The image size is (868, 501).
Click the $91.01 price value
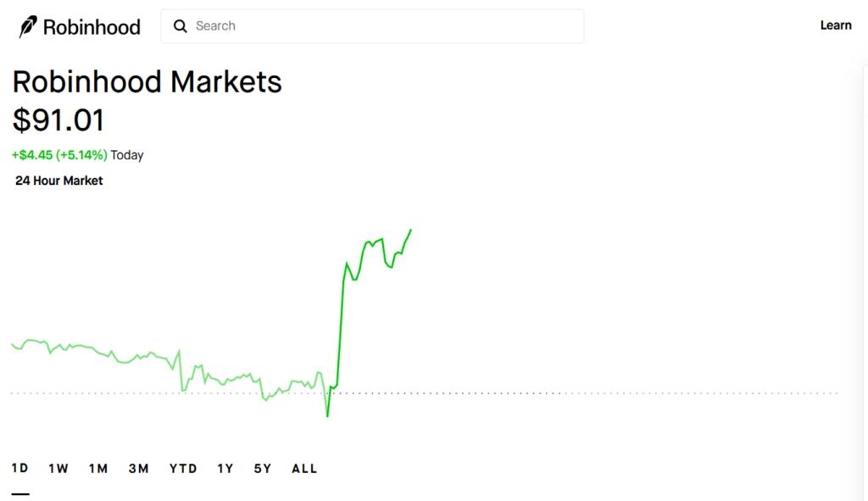[58, 120]
